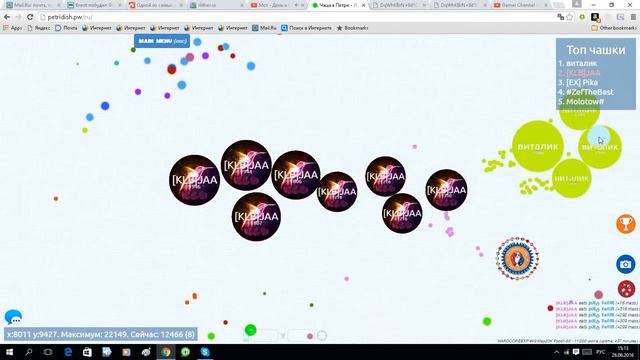The width and height of the screenshot is (640, 360).
Task: Open the Apps bookmark shortcut
Action: point(12,28)
